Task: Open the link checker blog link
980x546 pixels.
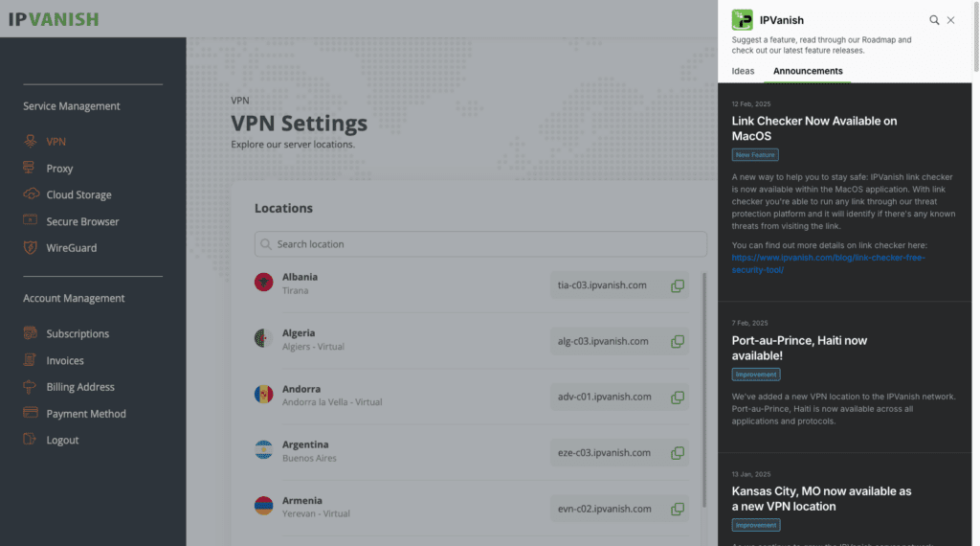Action: [x=828, y=263]
